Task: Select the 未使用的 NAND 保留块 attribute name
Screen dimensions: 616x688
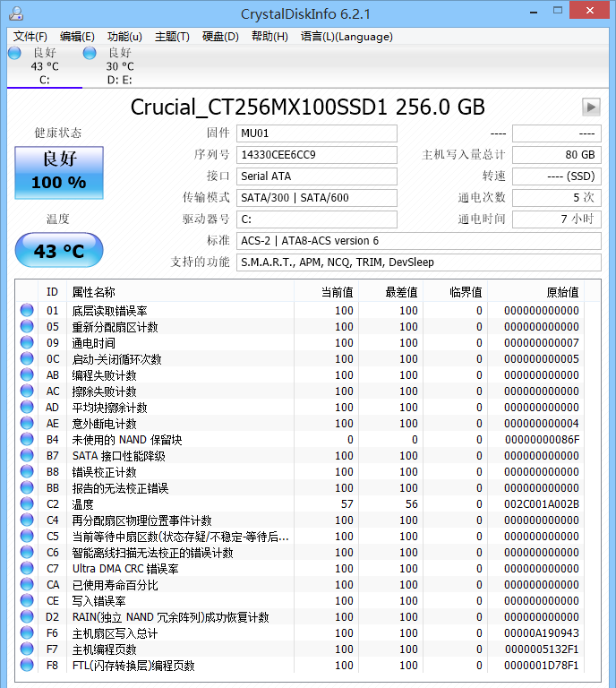Action: [127, 440]
